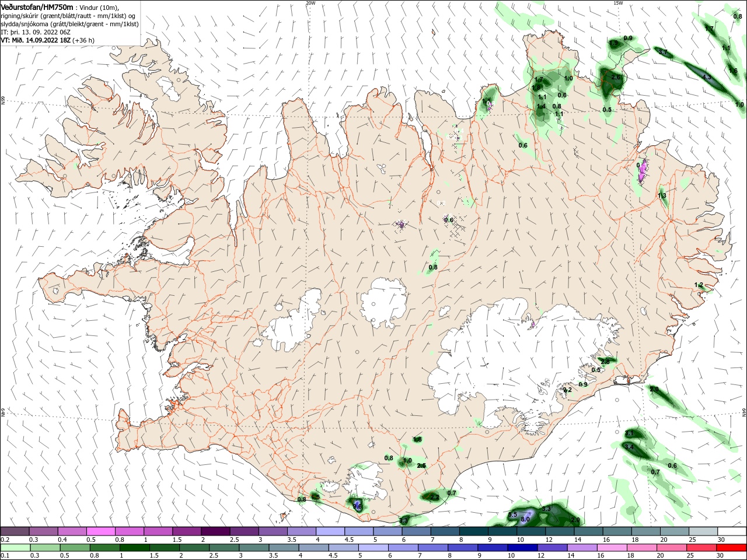Click the 'IT: þri. 13. 09. 2022 06Z' line

click(36, 32)
